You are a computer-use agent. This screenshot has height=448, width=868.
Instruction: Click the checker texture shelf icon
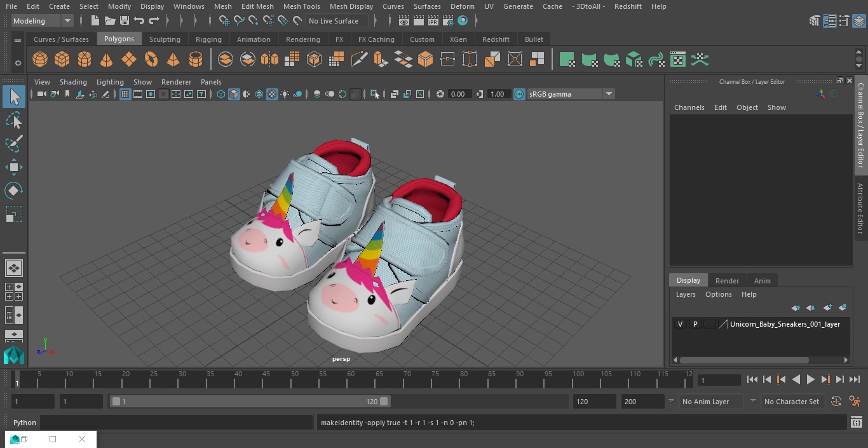(x=678, y=60)
